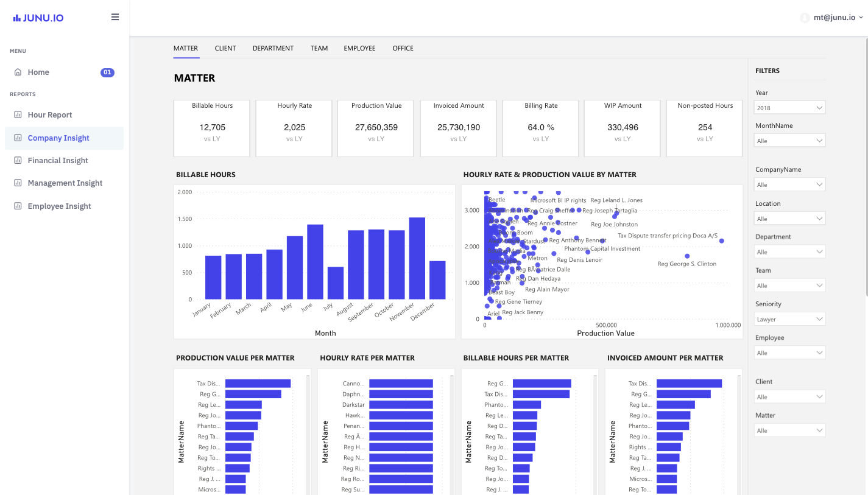Open the hamburger menu icon
868x495 pixels.
point(115,17)
